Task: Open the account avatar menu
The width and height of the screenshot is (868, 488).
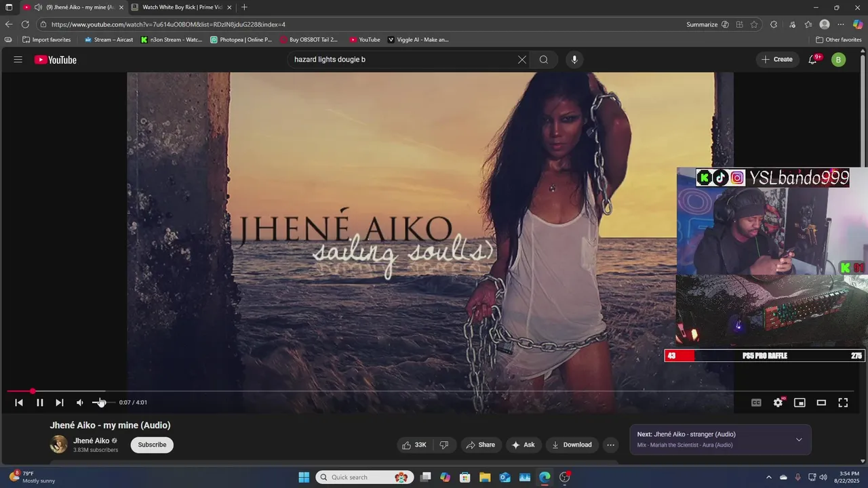Action: 839,60
